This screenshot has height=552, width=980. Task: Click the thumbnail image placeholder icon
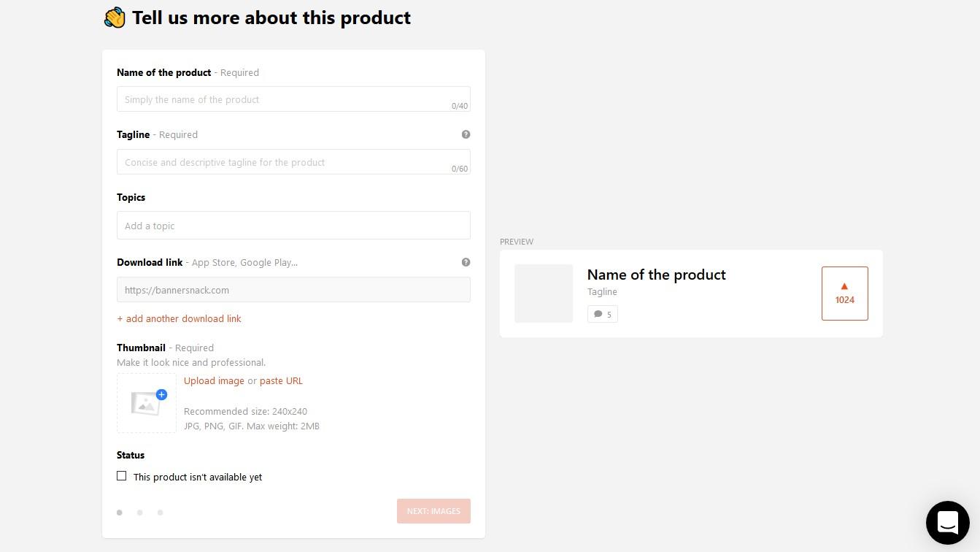[145, 403]
